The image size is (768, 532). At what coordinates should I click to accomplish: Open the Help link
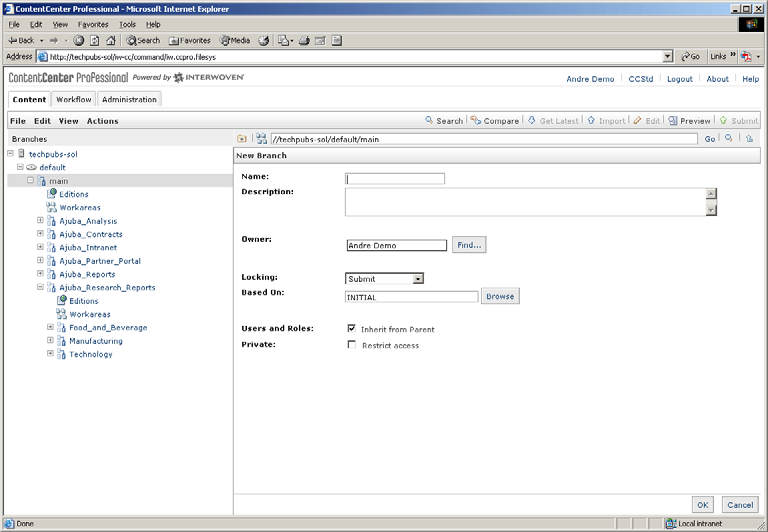click(750, 79)
